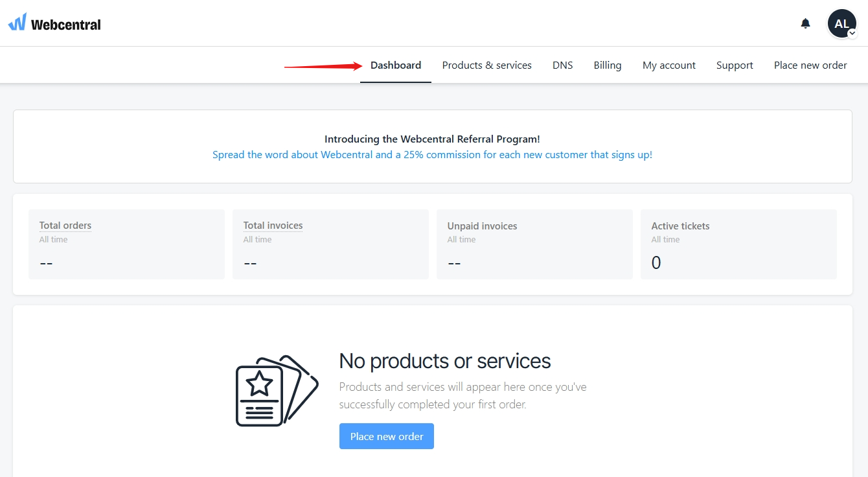Image resolution: width=868 pixels, height=477 pixels.
Task: Open the referral program 25% commission link
Action: point(432,155)
